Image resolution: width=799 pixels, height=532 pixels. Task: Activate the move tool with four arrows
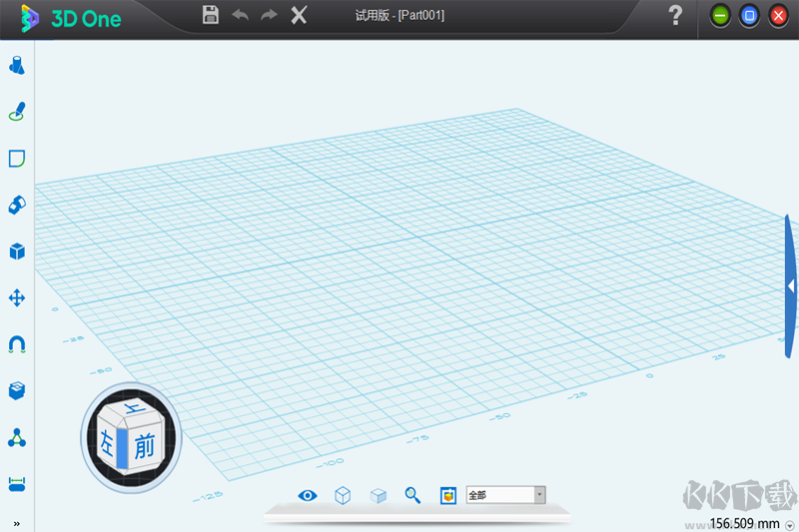16,297
